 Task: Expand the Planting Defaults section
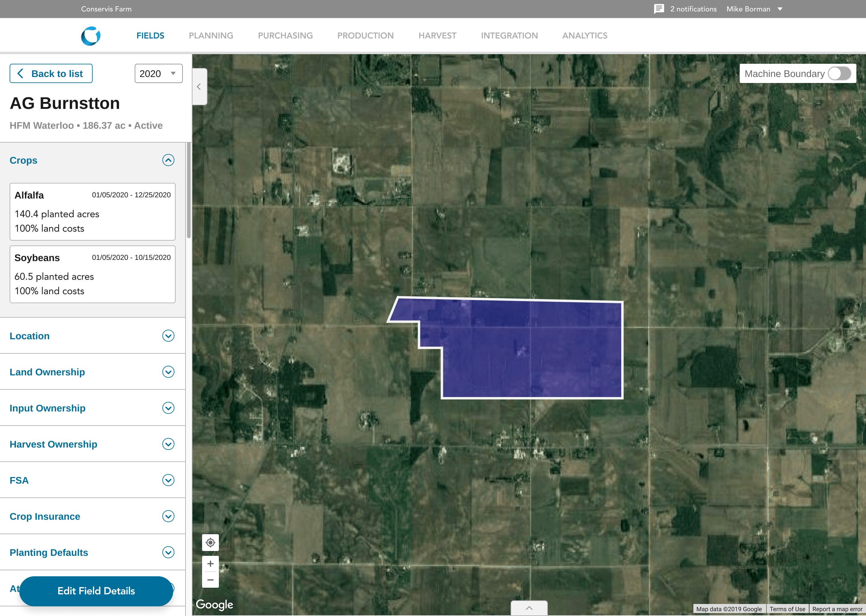tap(168, 552)
